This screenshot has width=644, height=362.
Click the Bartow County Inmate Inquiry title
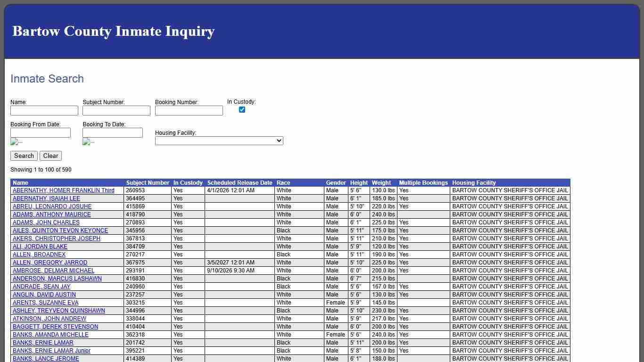(x=113, y=31)
